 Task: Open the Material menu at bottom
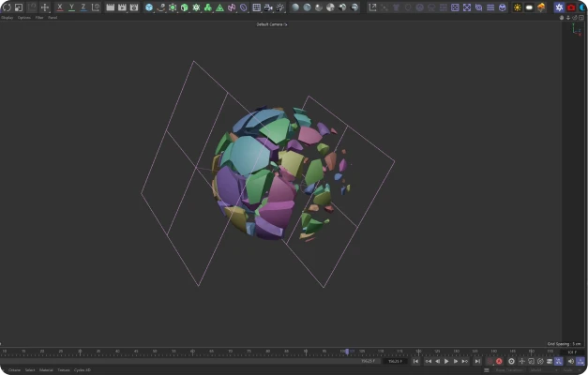pos(46,370)
